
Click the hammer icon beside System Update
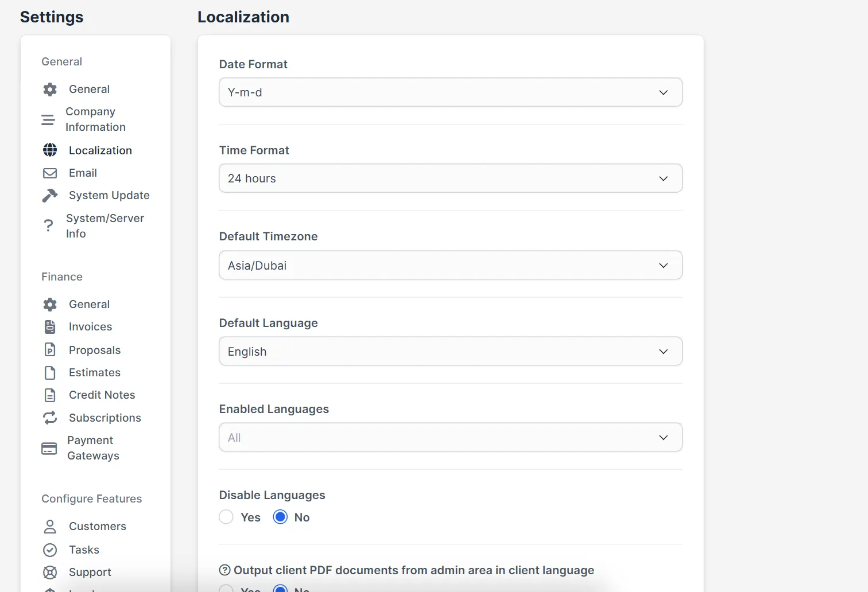50,196
